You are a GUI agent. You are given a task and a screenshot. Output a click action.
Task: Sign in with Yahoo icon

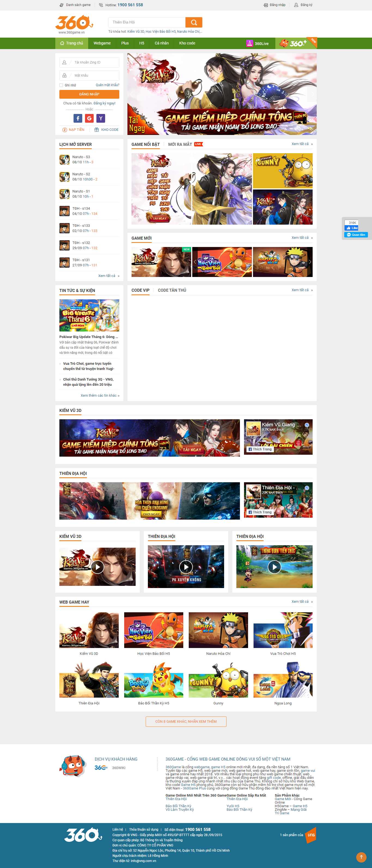point(101,118)
